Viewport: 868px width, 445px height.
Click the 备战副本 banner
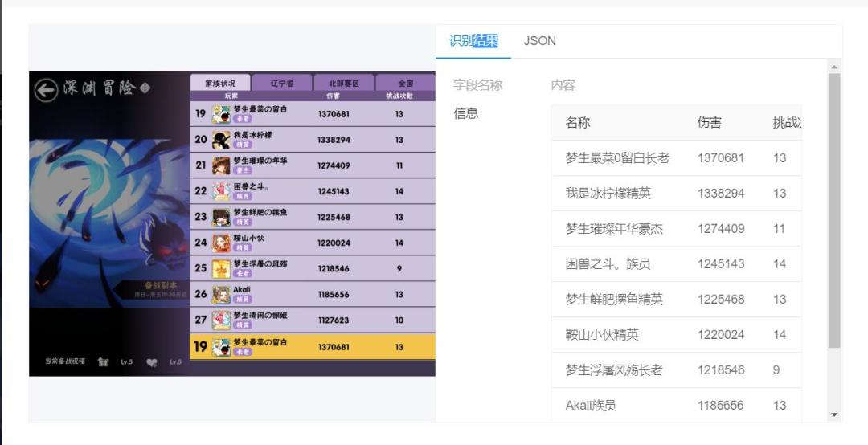(152, 290)
